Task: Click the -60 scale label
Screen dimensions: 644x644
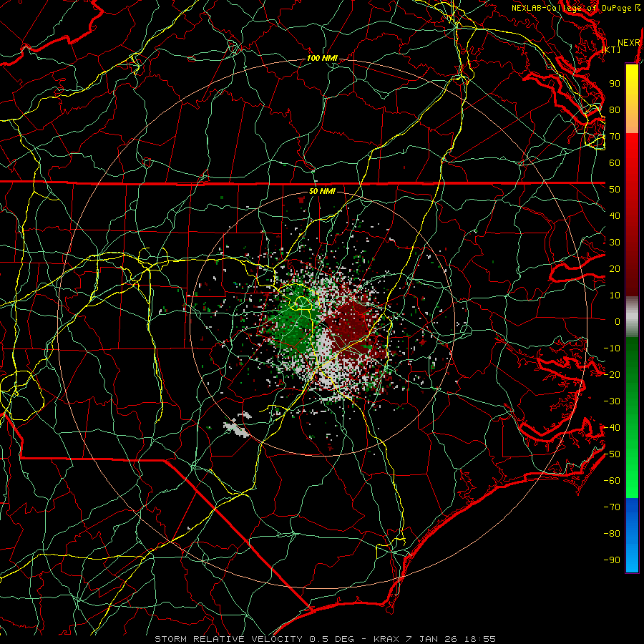Action: click(x=612, y=481)
